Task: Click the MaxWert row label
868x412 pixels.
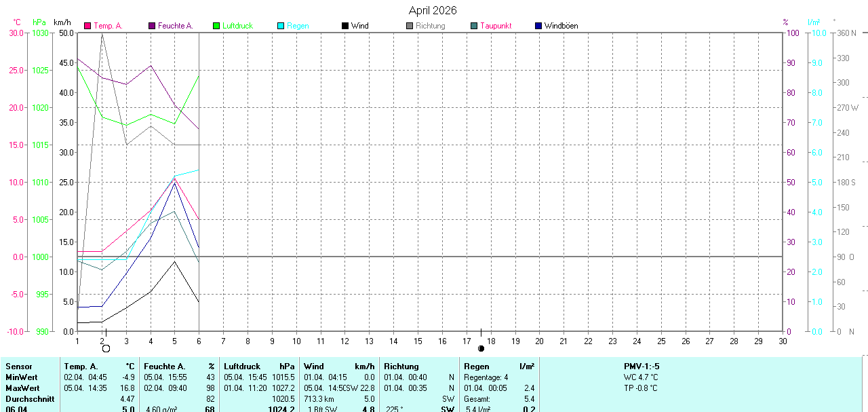Action: (22, 388)
